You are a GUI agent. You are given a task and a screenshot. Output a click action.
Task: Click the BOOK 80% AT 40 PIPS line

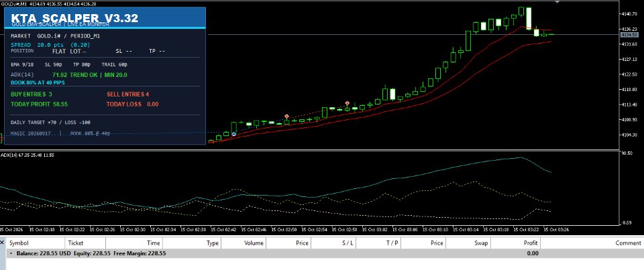pos(38,82)
